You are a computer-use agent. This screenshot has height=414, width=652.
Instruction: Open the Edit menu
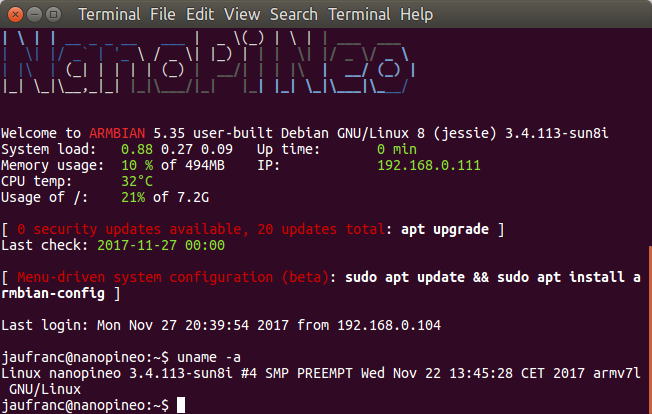[200, 15]
